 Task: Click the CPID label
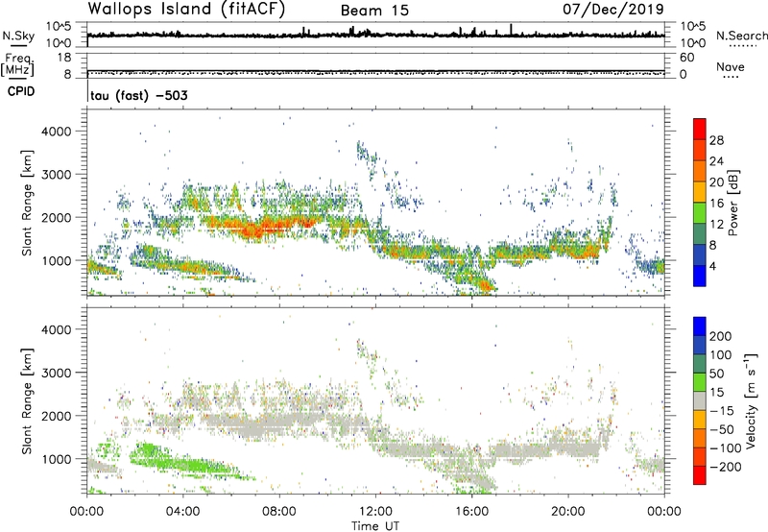(21, 91)
